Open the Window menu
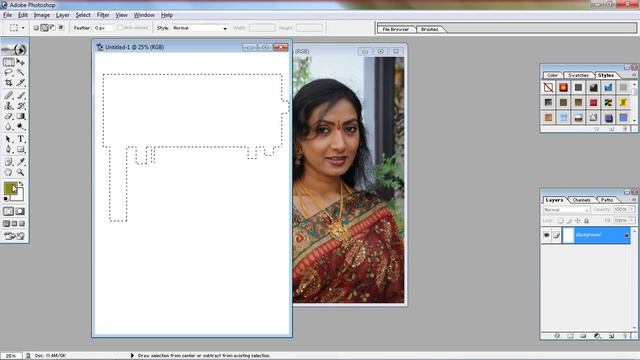The height and width of the screenshot is (360, 640). pyautogui.click(x=144, y=15)
